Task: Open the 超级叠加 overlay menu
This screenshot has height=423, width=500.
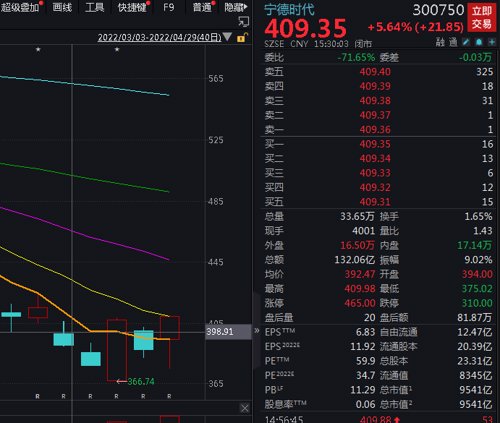Action: (x=20, y=7)
